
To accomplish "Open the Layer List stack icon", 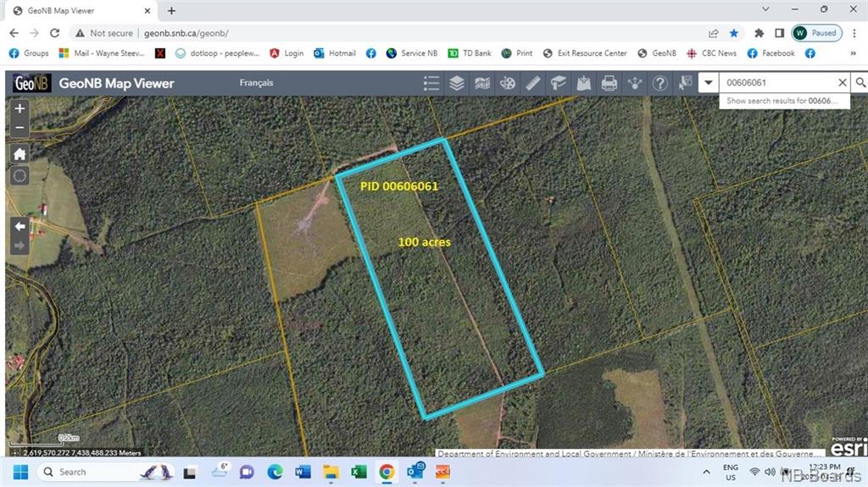I will point(457,83).
